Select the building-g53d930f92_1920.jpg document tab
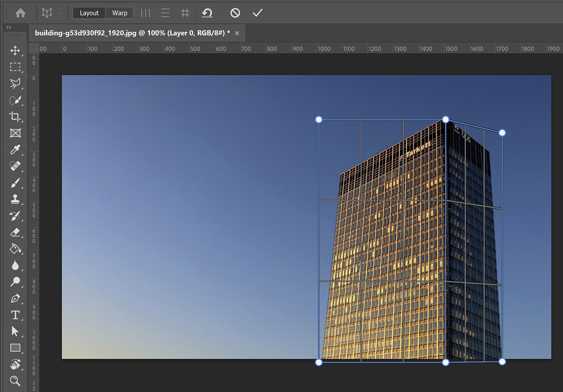 click(130, 33)
